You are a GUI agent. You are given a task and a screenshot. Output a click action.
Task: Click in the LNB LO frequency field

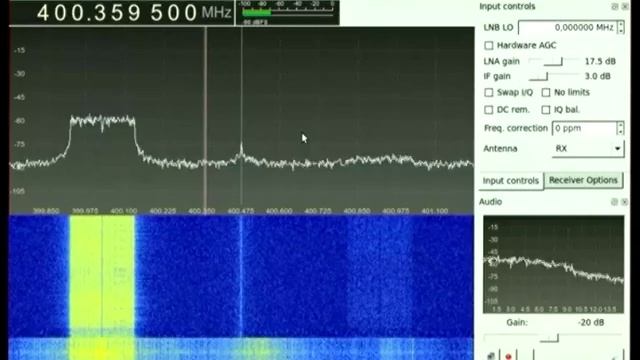point(568,27)
